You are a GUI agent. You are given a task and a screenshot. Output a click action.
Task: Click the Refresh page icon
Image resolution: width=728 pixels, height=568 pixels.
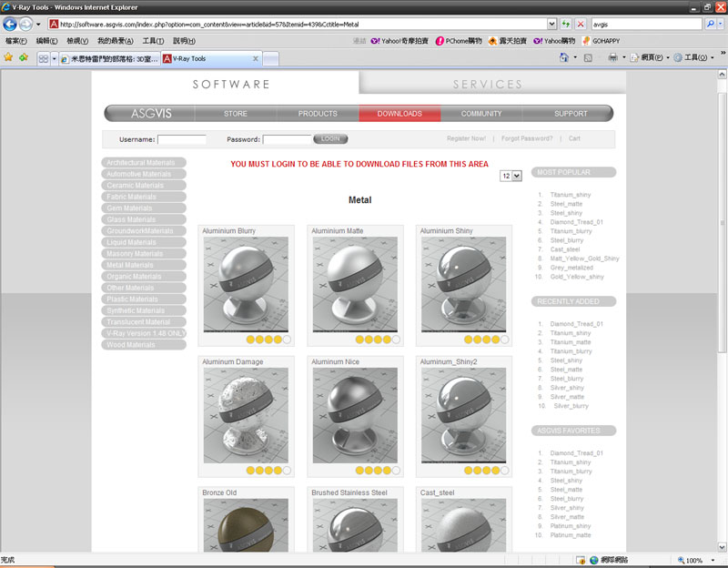[565, 24]
